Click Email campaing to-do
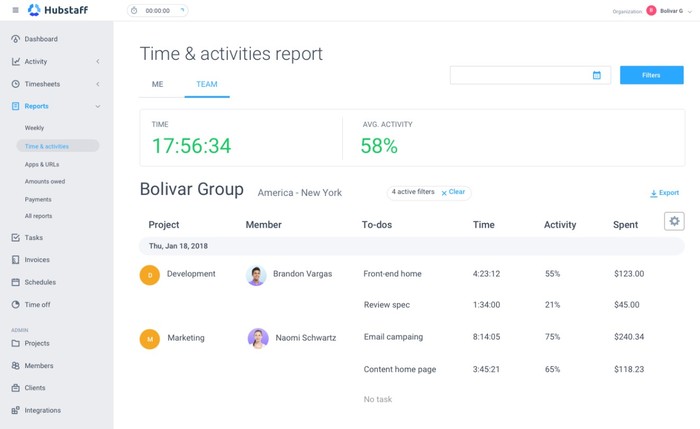The image size is (700, 429). [x=393, y=337]
